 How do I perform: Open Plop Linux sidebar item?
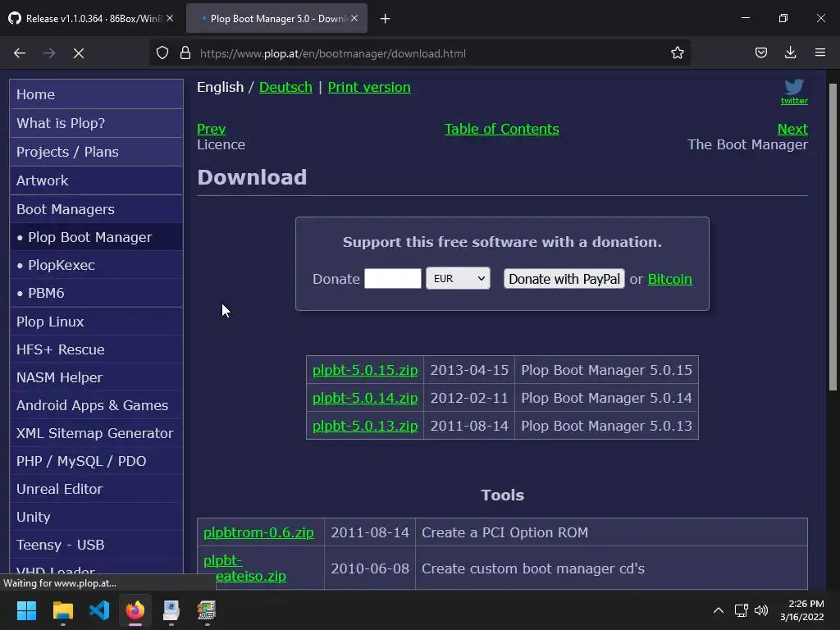pos(97,322)
